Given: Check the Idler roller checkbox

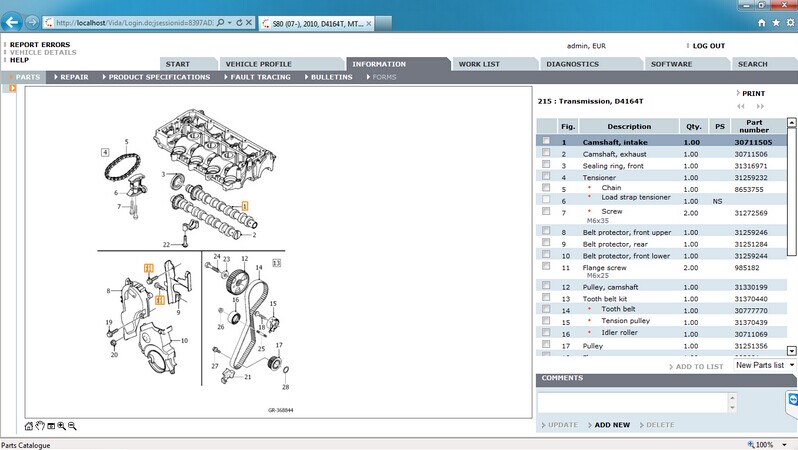Looking at the screenshot, I should point(546,332).
